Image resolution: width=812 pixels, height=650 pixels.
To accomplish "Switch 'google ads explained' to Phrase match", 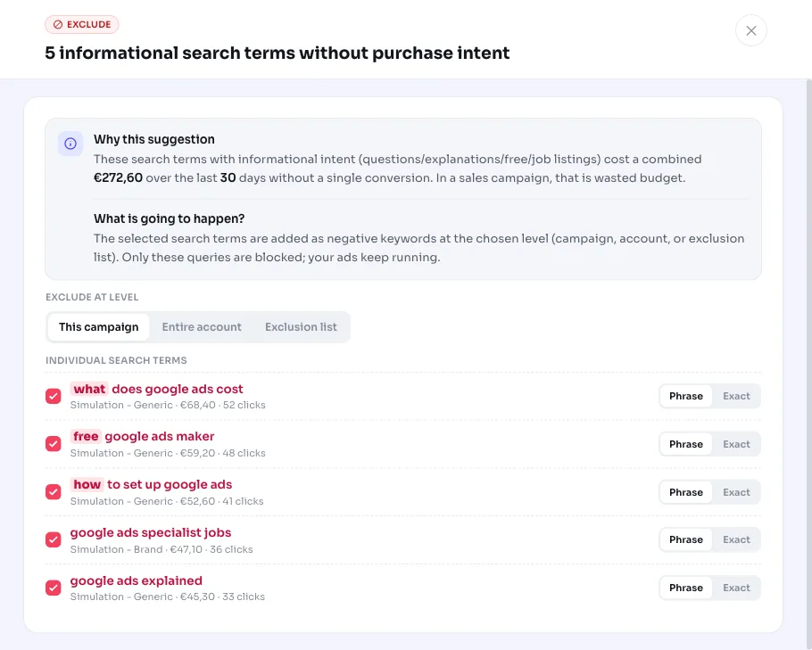I will click(x=685, y=588).
